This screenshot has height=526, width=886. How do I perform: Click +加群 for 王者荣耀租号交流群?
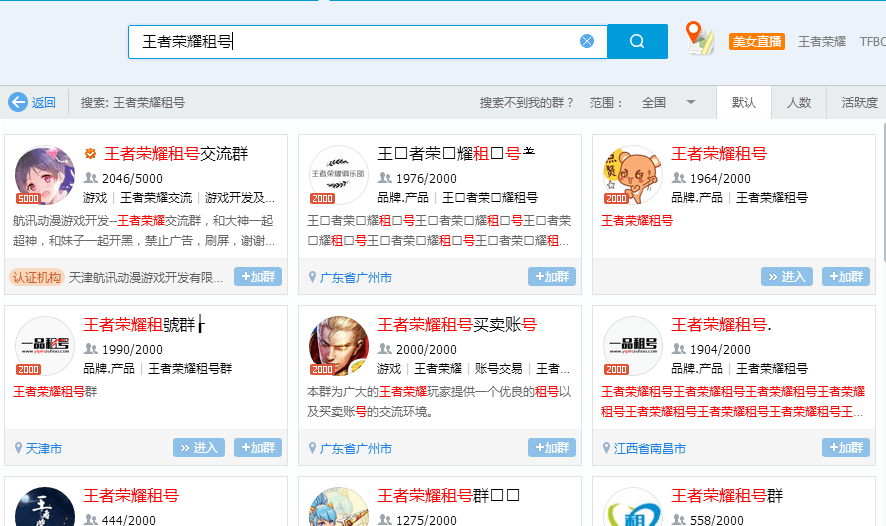(x=258, y=276)
